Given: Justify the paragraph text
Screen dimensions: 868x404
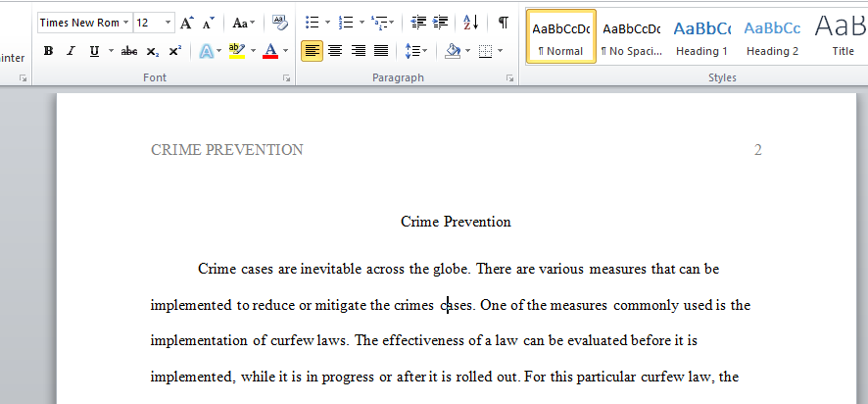Looking at the screenshot, I should tap(381, 52).
